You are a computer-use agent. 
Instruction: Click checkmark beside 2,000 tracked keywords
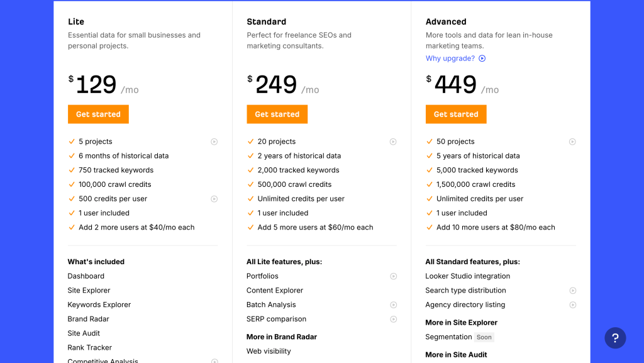pyautogui.click(x=250, y=170)
